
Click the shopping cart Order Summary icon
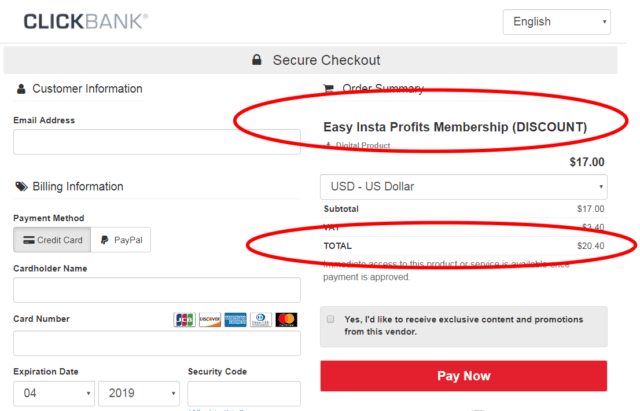(x=329, y=89)
